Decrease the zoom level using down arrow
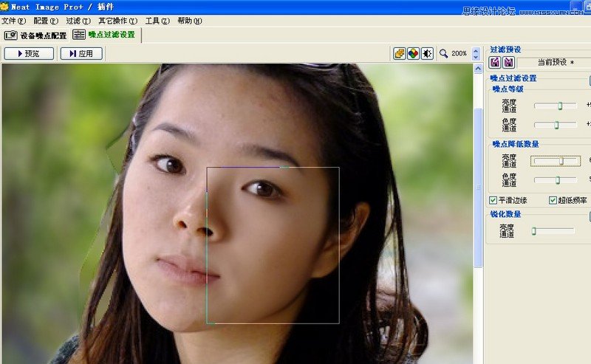The width and height of the screenshot is (591, 364). pyautogui.click(x=476, y=57)
